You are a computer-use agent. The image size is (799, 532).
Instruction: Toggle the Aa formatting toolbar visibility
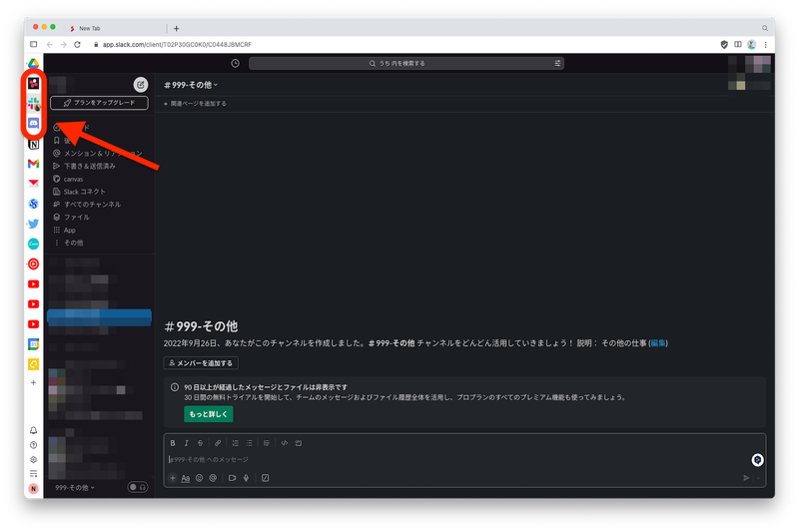pos(186,478)
